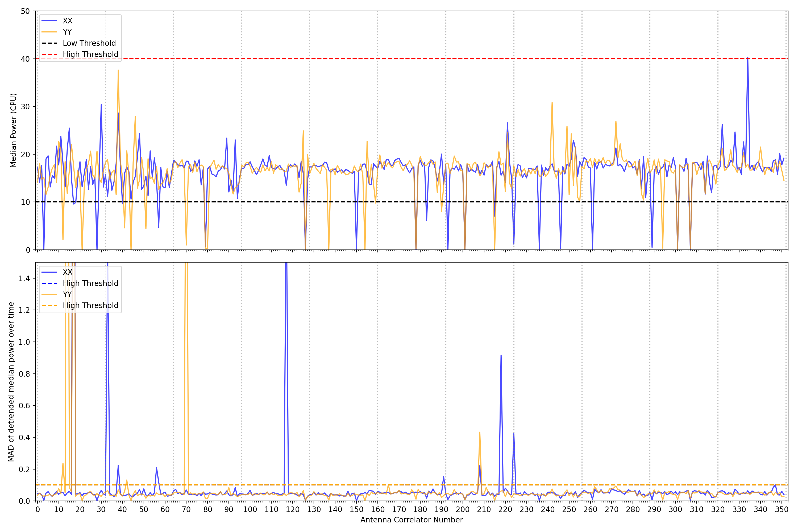Viewport: 798px width, 532px height.
Task: Click x-axis tick label 200
Action: pos(463,509)
